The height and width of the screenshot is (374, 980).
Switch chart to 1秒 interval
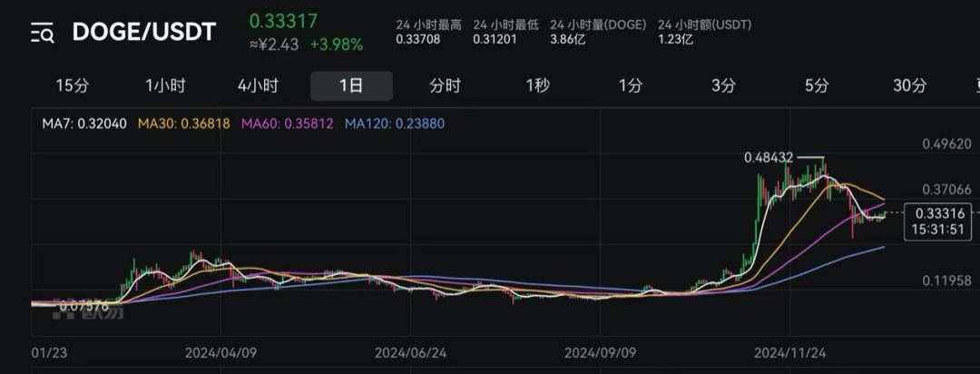click(537, 86)
